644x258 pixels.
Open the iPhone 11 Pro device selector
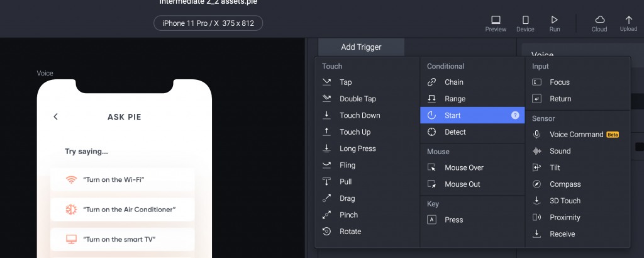pyautogui.click(x=208, y=23)
